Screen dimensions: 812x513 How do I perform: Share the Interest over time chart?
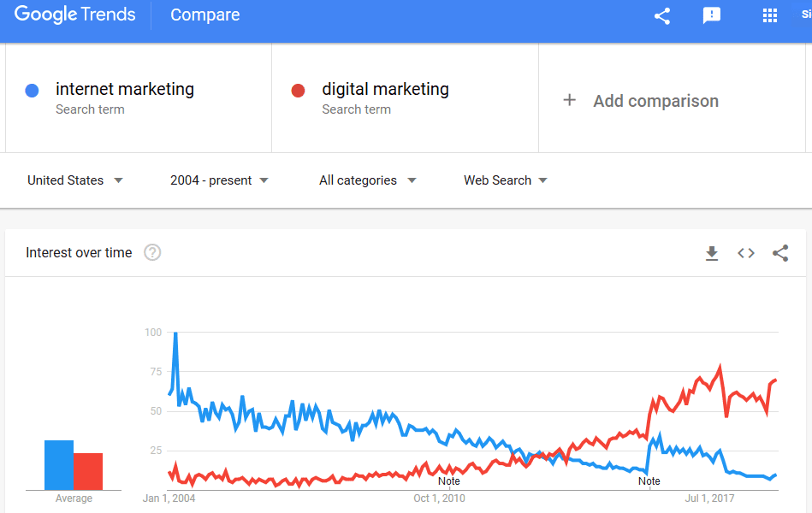(780, 253)
